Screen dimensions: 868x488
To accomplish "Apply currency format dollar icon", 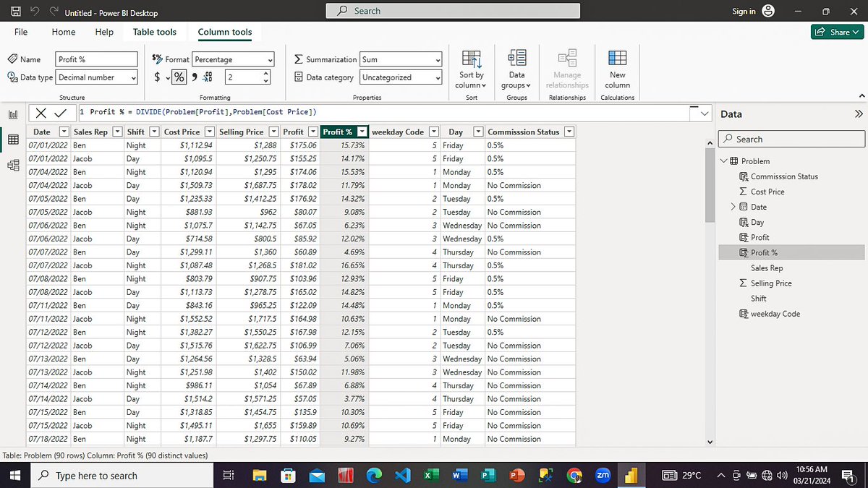I will point(158,77).
